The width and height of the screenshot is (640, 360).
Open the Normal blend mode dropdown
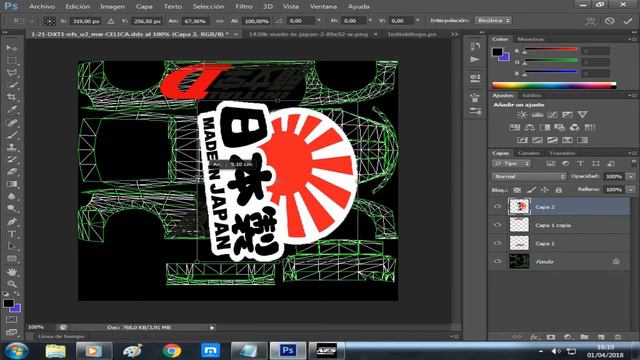coord(529,176)
